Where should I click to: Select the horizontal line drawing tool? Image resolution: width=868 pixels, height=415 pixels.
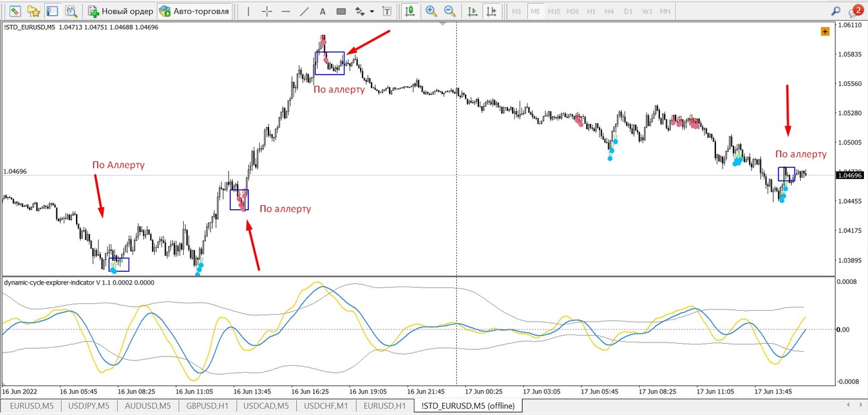(x=286, y=11)
